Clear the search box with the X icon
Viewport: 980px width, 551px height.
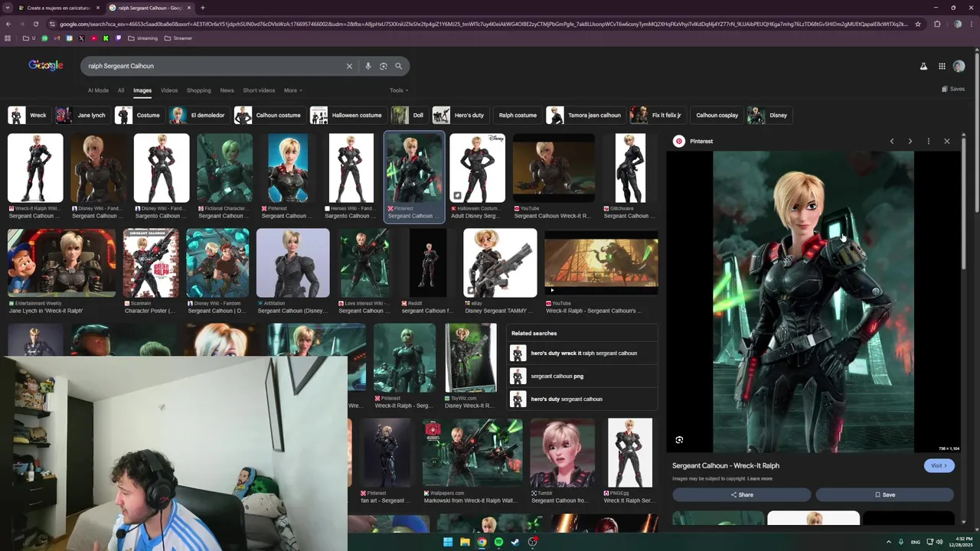pos(349,66)
